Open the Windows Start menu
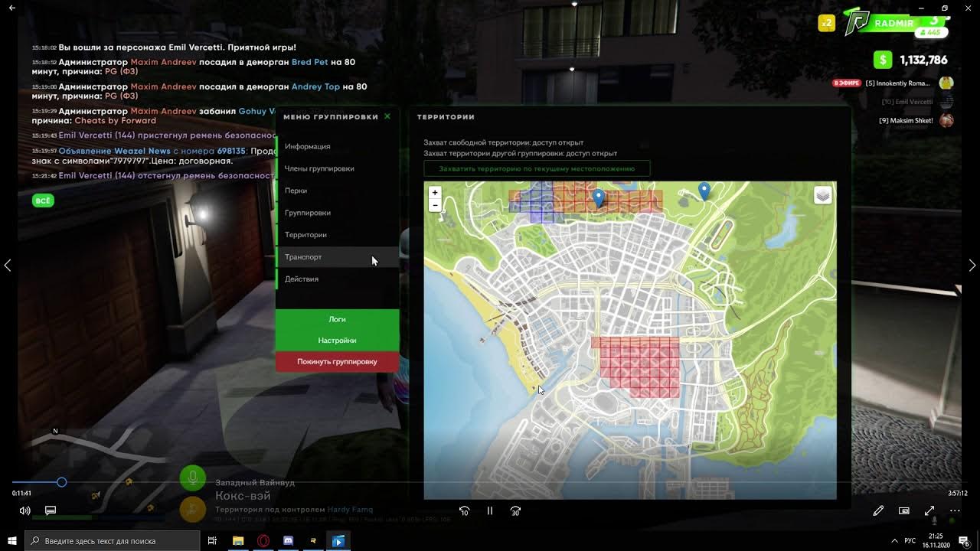The image size is (980, 551). (x=12, y=541)
